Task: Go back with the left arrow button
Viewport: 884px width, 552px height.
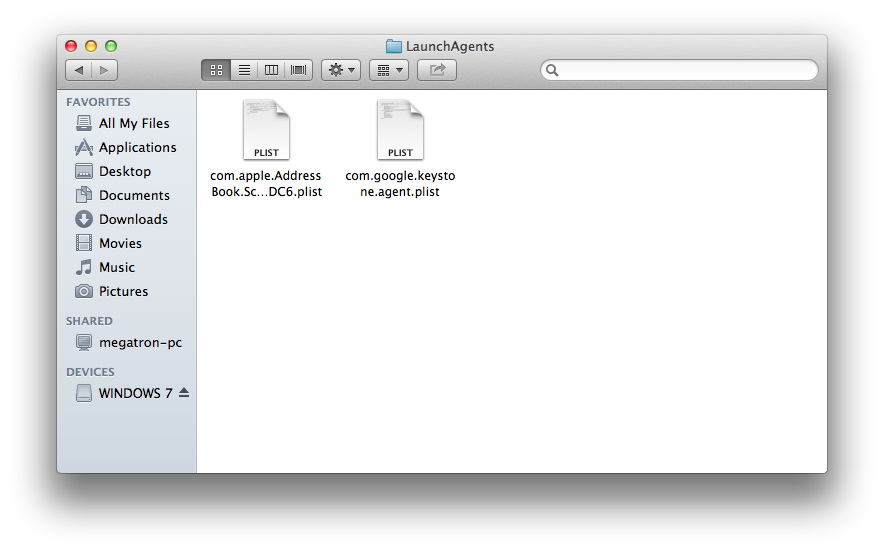Action: (x=78, y=70)
